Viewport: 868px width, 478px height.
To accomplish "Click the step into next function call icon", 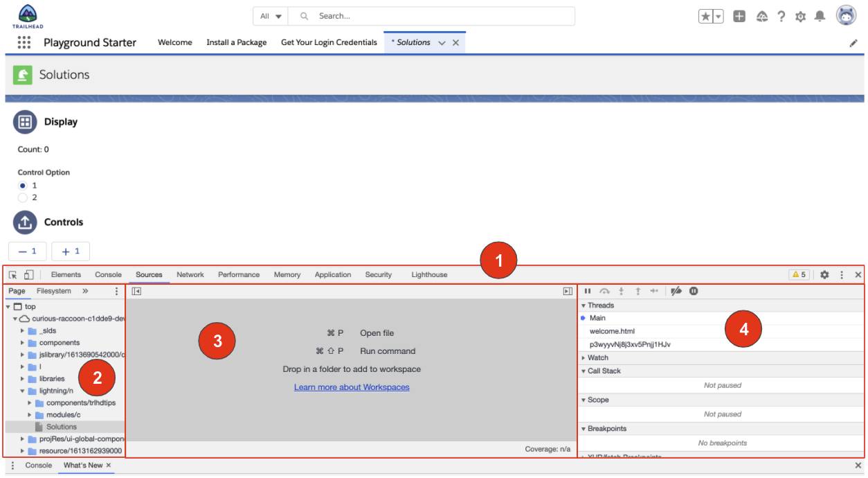I will [x=621, y=291].
